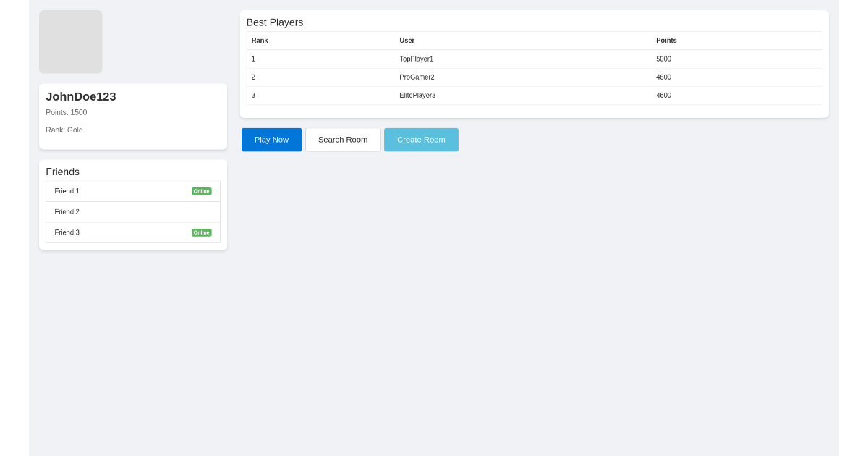Select ProGamer2 in the leaderboard
The height and width of the screenshot is (456, 868).
tap(417, 77)
